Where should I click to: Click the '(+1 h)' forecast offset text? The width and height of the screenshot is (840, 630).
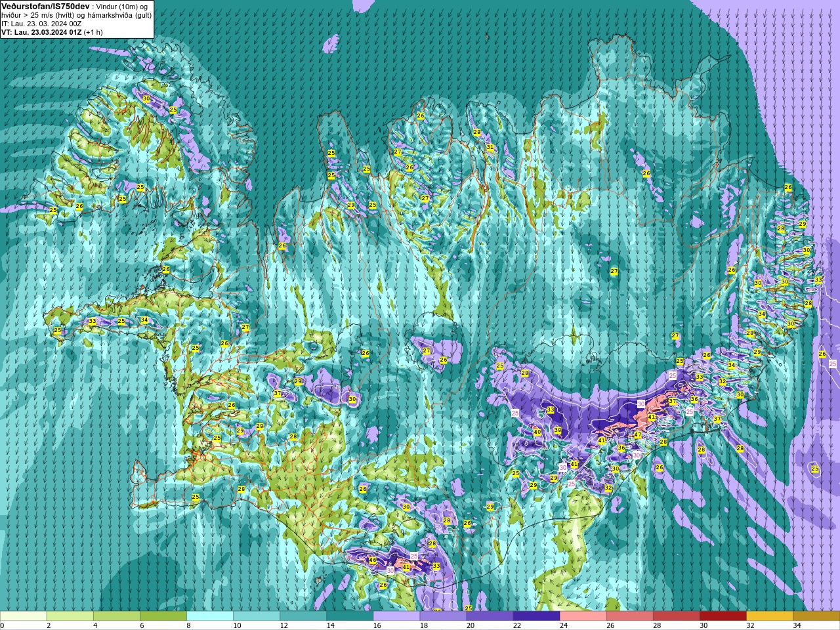[x=93, y=32]
